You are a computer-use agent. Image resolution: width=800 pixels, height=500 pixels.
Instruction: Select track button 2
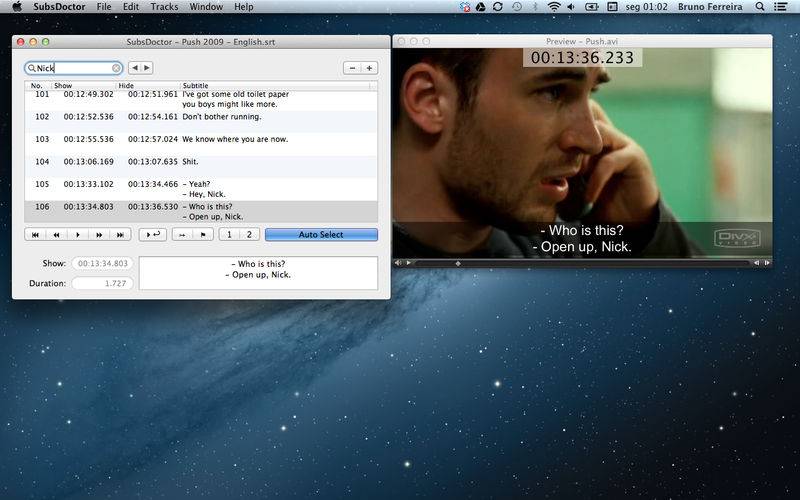249,235
